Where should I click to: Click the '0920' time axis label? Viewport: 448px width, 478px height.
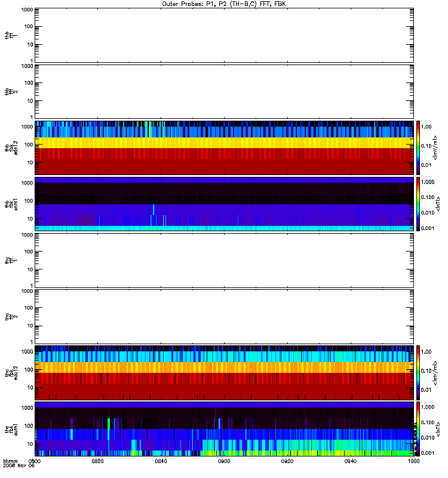pos(287,461)
